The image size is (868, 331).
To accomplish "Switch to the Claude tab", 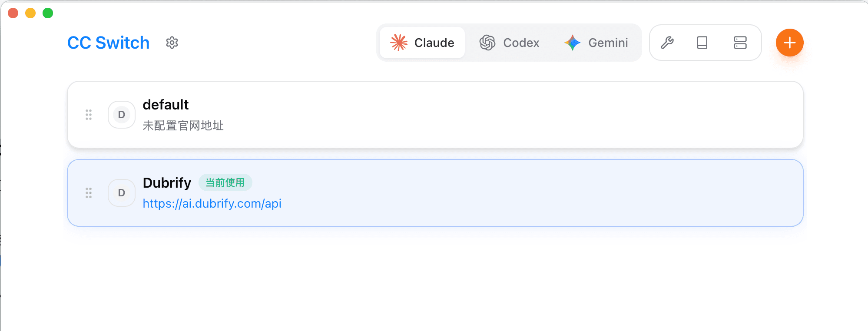I will (422, 43).
